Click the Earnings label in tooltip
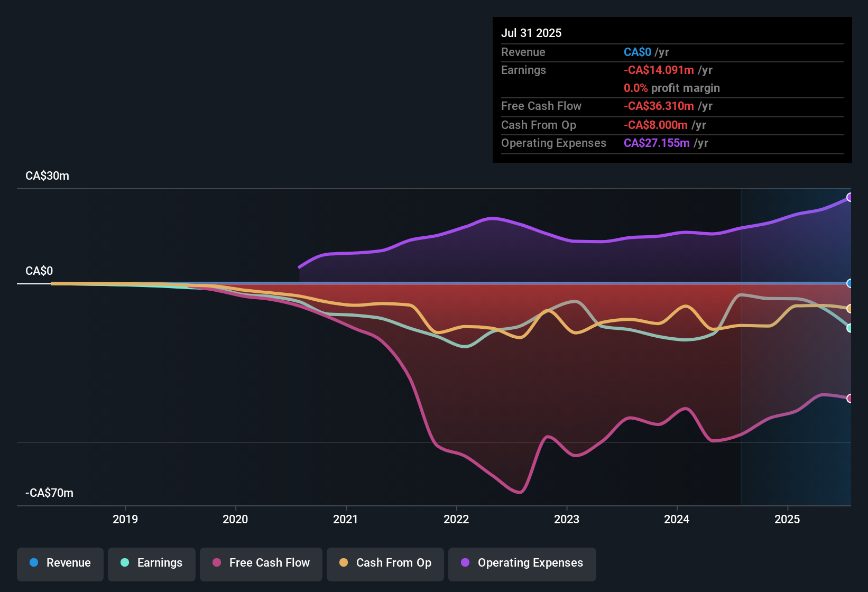 tap(524, 70)
